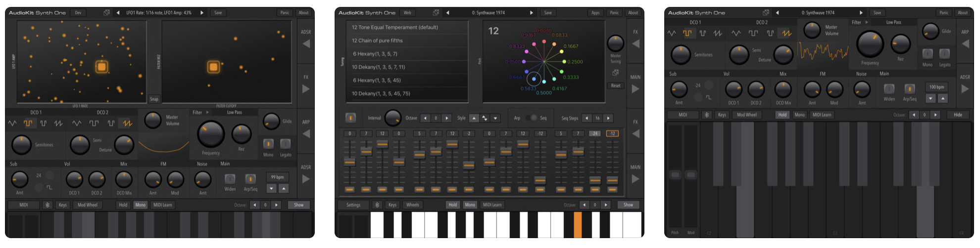Click the Apps button in middle screenshot
The image size is (980, 248).
pos(595,12)
